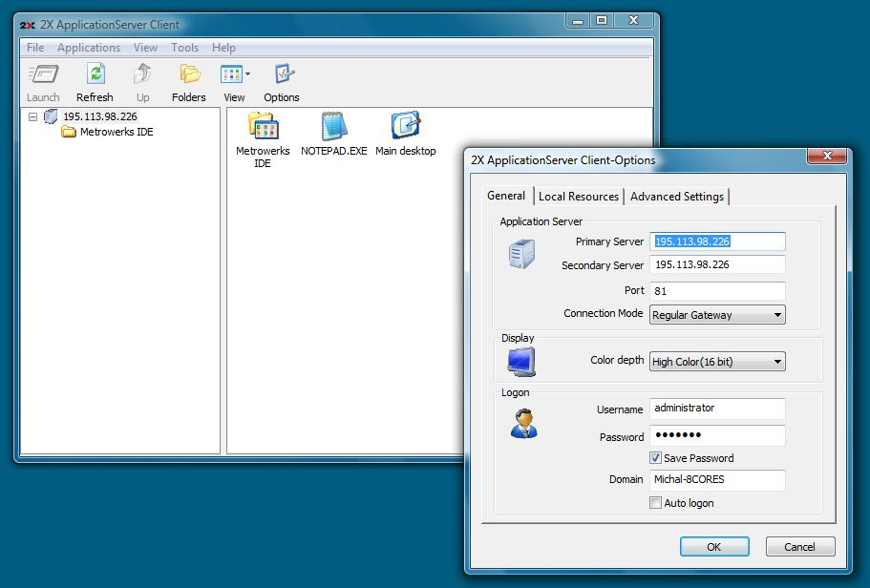Open the Color depth dropdown
870x588 pixels.
(x=717, y=362)
